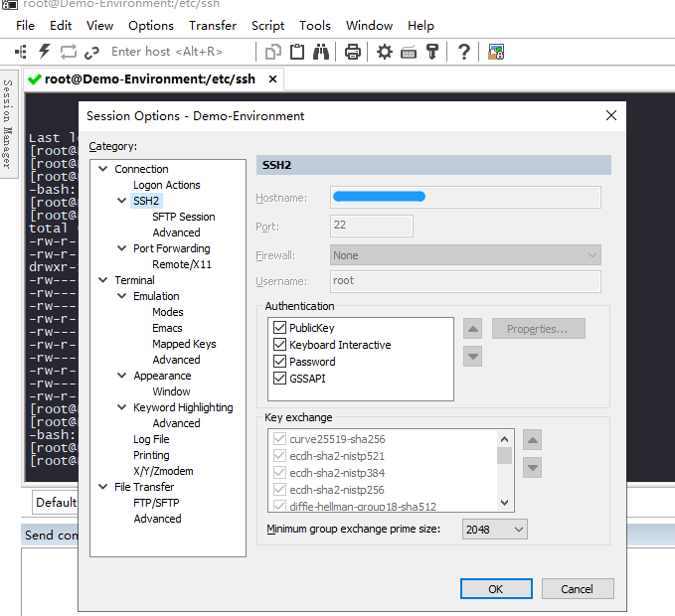Select the root@Demo-Environment session tab

click(148, 79)
